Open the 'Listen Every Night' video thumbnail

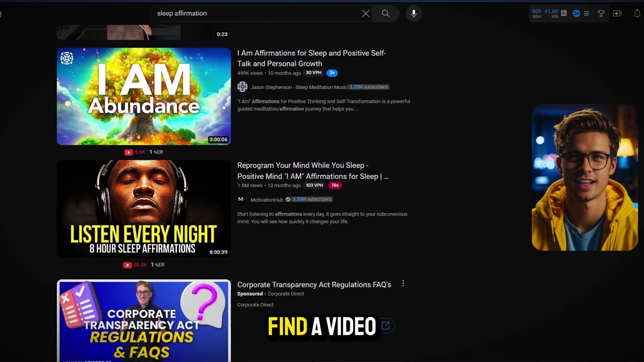coord(144,209)
